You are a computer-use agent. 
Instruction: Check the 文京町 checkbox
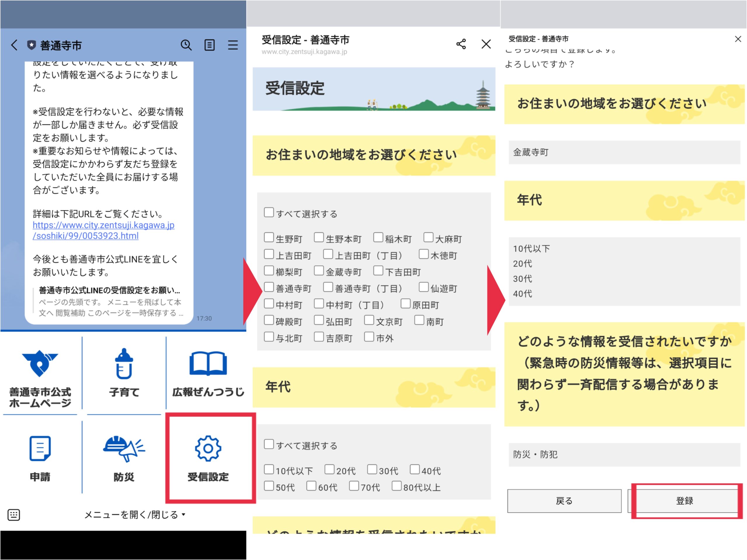pos(369,320)
